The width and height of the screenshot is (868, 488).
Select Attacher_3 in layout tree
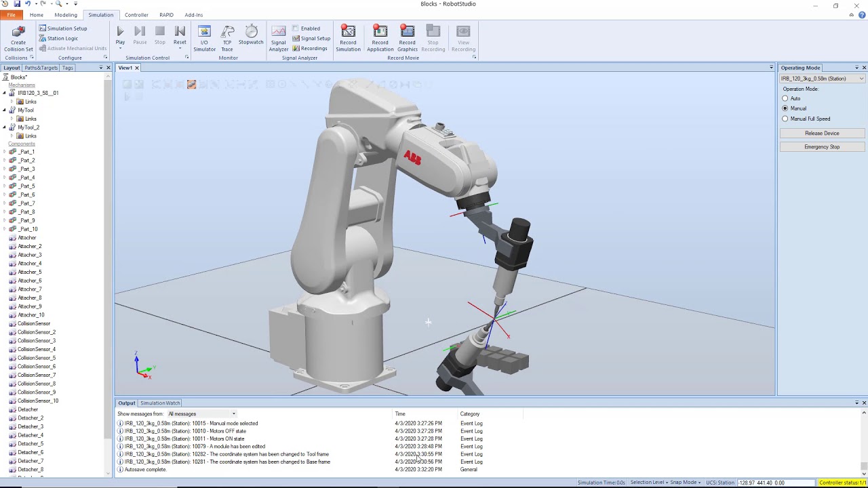[30, 255]
